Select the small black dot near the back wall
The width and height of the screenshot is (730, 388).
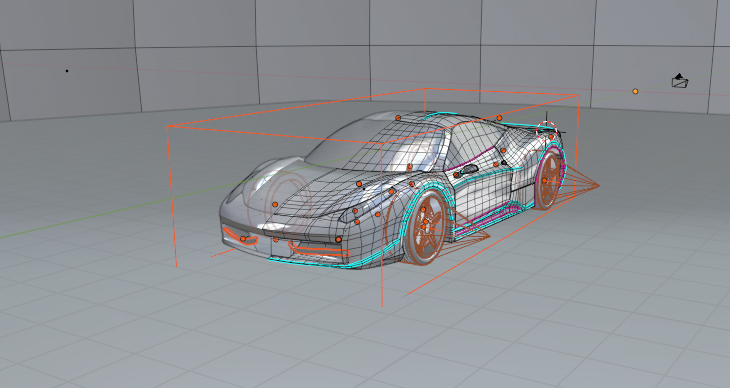(x=67, y=71)
